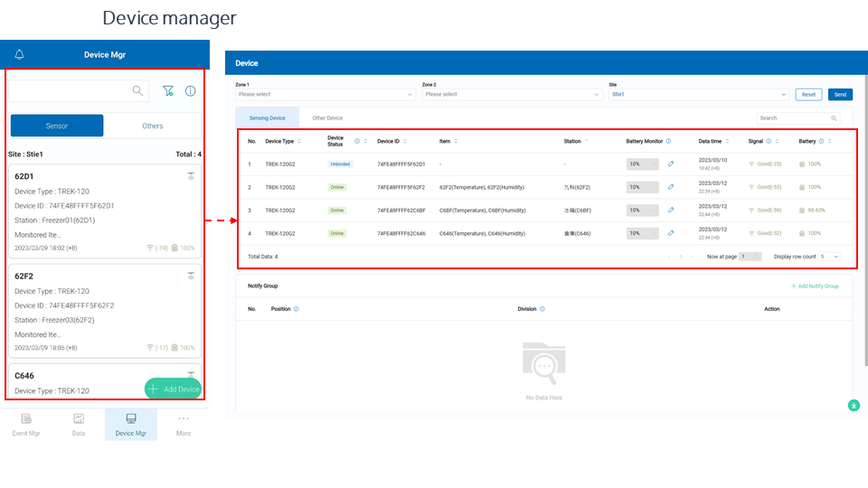Go to Event Mgr bottom tab
This screenshot has width=868, height=488.
tap(26, 425)
